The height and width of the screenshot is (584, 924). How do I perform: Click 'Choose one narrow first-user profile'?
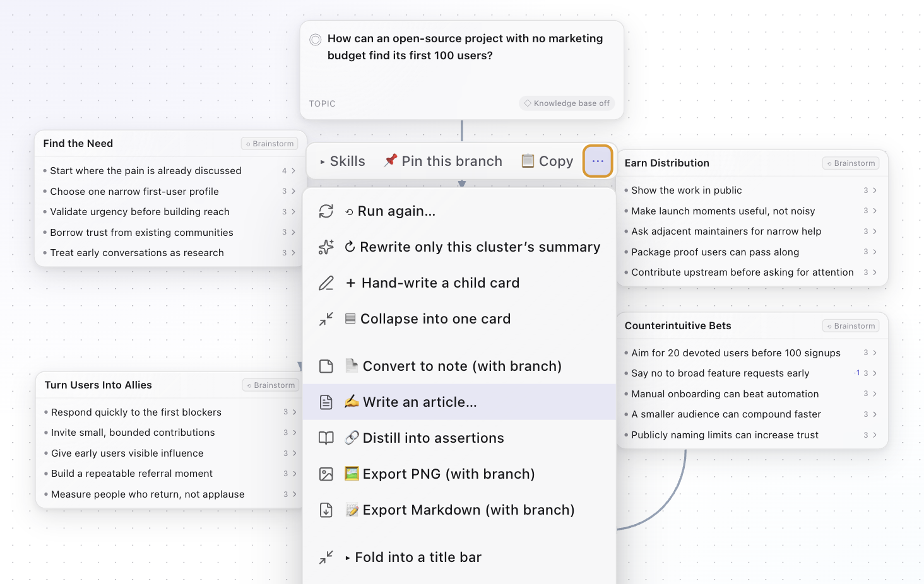point(134,192)
